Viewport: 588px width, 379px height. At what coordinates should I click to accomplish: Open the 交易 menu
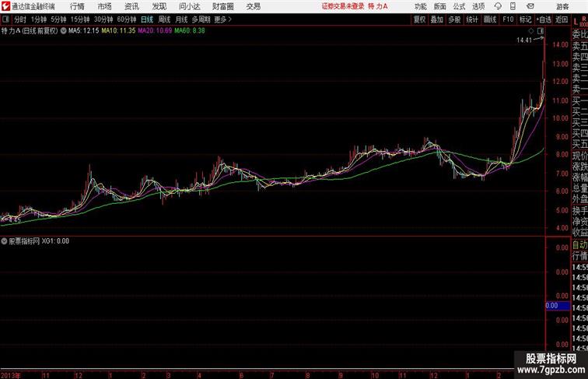pos(253,6)
